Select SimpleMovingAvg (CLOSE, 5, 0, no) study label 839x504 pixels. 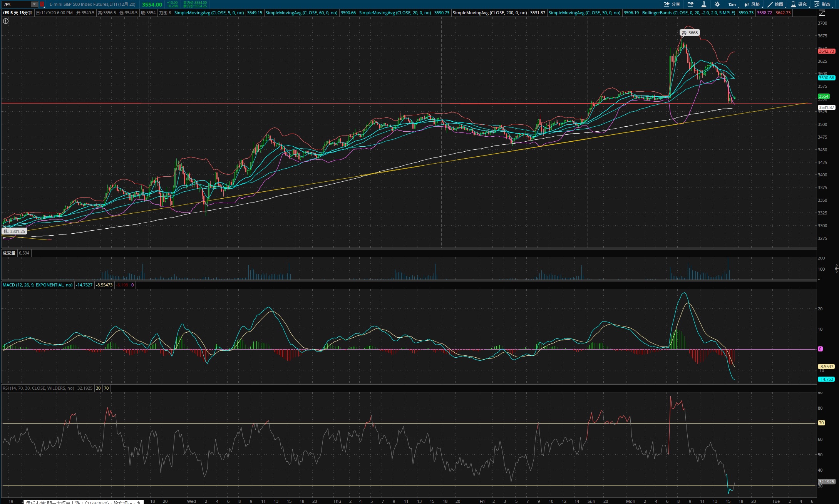point(209,13)
